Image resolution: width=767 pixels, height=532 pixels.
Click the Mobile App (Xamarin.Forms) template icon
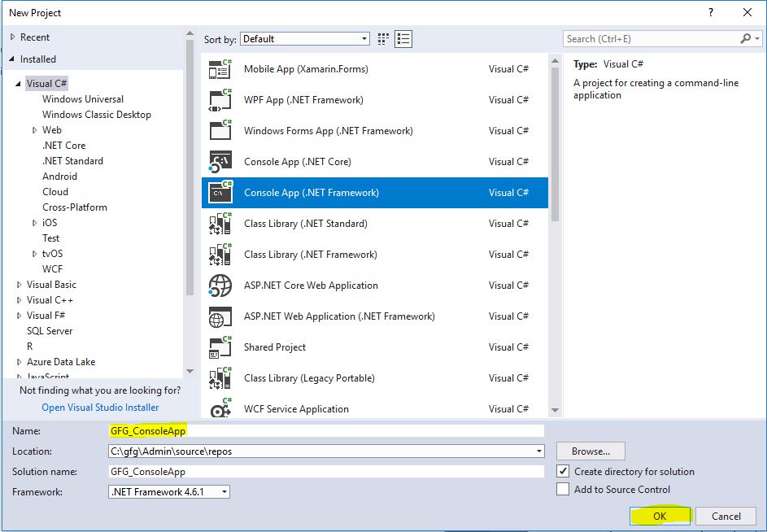click(x=220, y=69)
